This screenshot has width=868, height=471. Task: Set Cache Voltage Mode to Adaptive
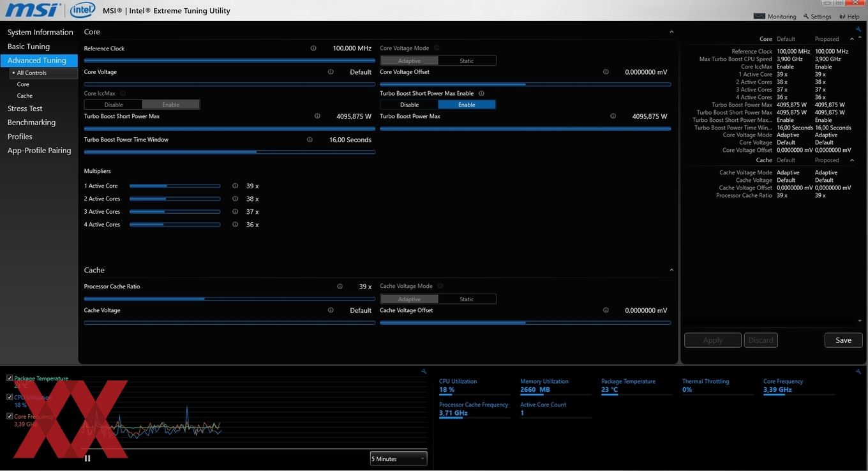(x=409, y=299)
